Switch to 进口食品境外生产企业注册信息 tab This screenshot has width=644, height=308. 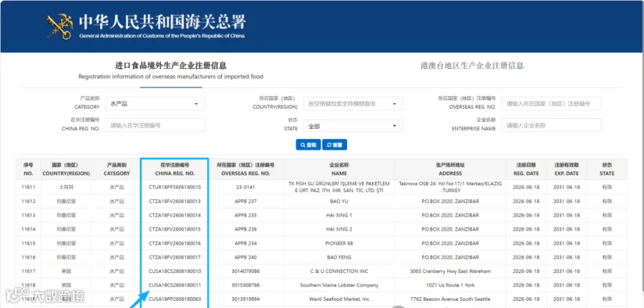point(171,71)
